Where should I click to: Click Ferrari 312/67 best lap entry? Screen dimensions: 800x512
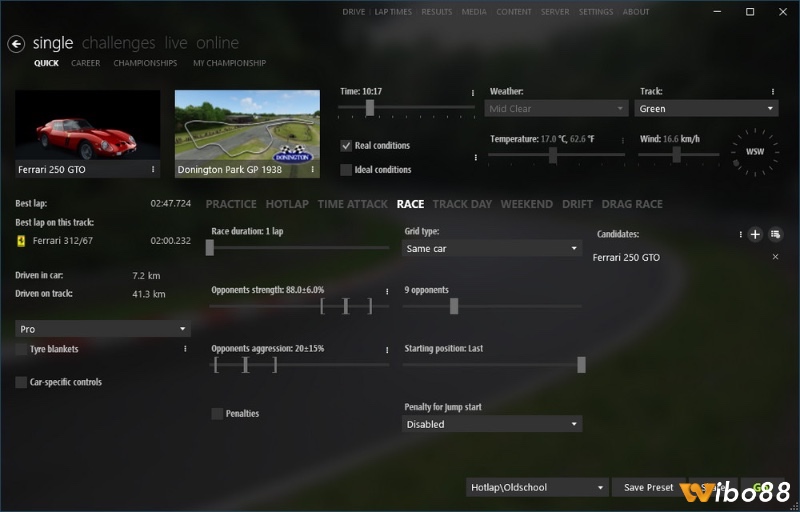(103, 241)
